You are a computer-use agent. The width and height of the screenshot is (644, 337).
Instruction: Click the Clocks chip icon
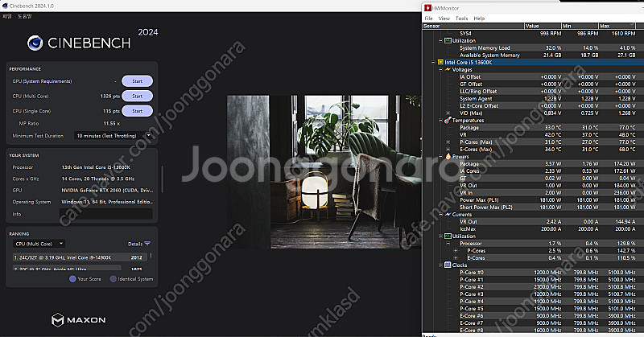[x=447, y=265]
